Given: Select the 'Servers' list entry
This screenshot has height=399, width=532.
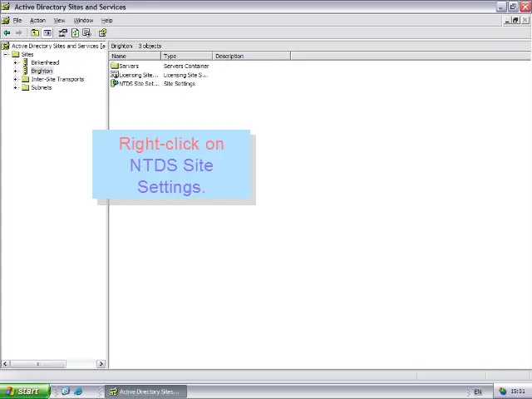Looking at the screenshot, I should (x=129, y=66).
